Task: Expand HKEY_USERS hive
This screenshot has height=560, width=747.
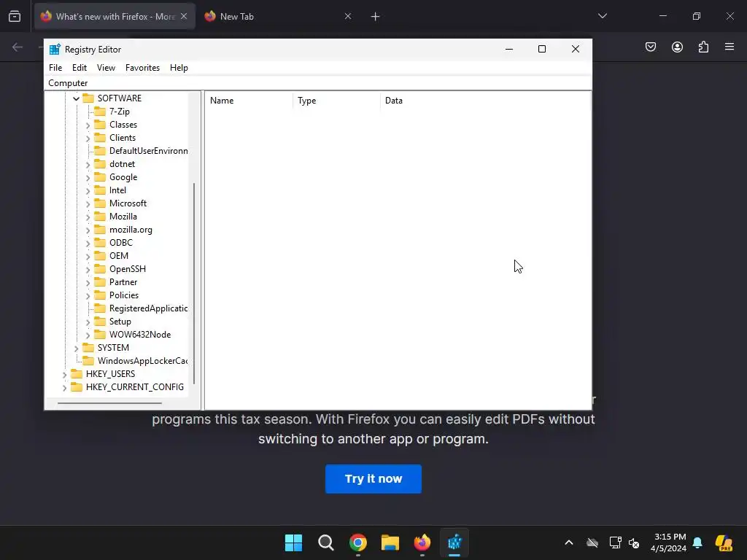Action: coord(64,375)
